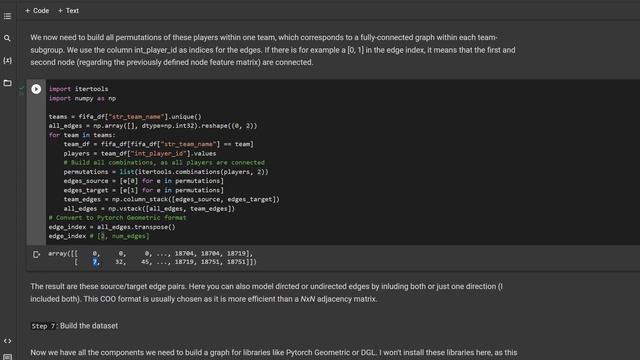640x360 pixels.
Task: Click the edges_target list comprehension line
Action: coord(144,190)
